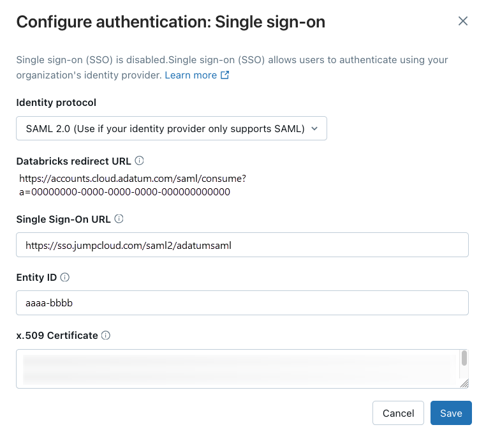
Task: Click the x.509 Certificate info icon
Action: pyautogui.click(x=106, y=335)
